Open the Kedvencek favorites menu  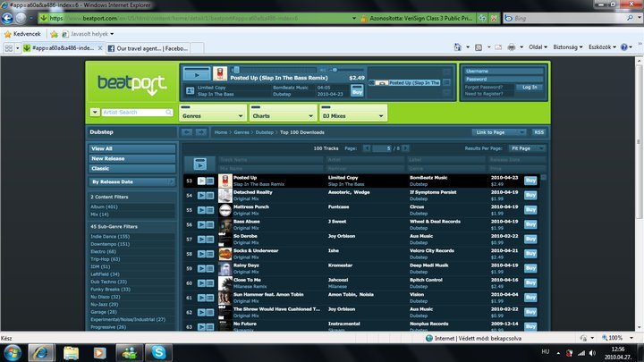point(22,34)
